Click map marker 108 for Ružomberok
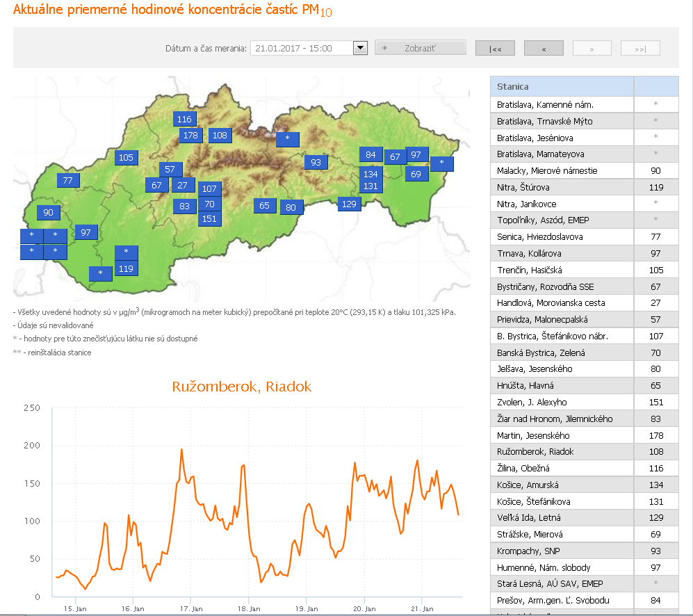 (220, 136)
